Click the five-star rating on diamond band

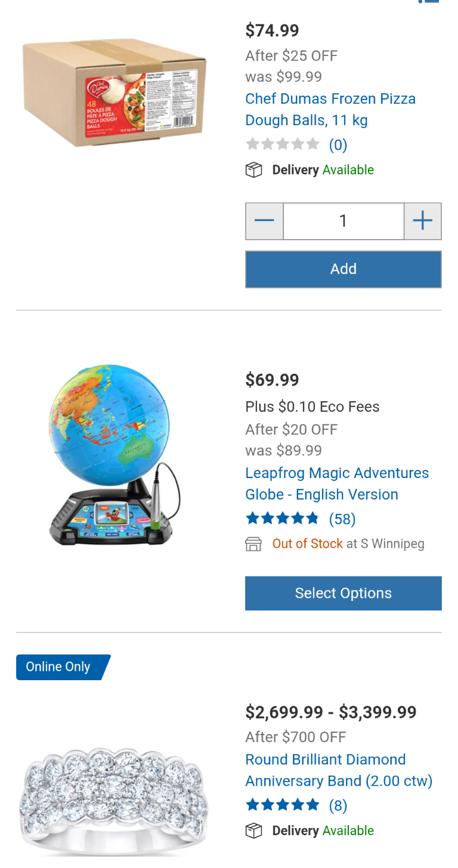(x=283, y=805)
